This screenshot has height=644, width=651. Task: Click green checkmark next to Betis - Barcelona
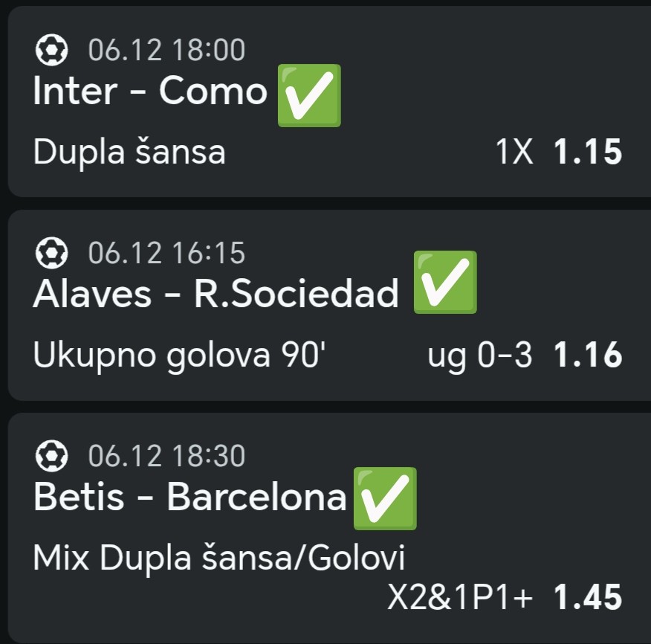click(x=384, y=499)
